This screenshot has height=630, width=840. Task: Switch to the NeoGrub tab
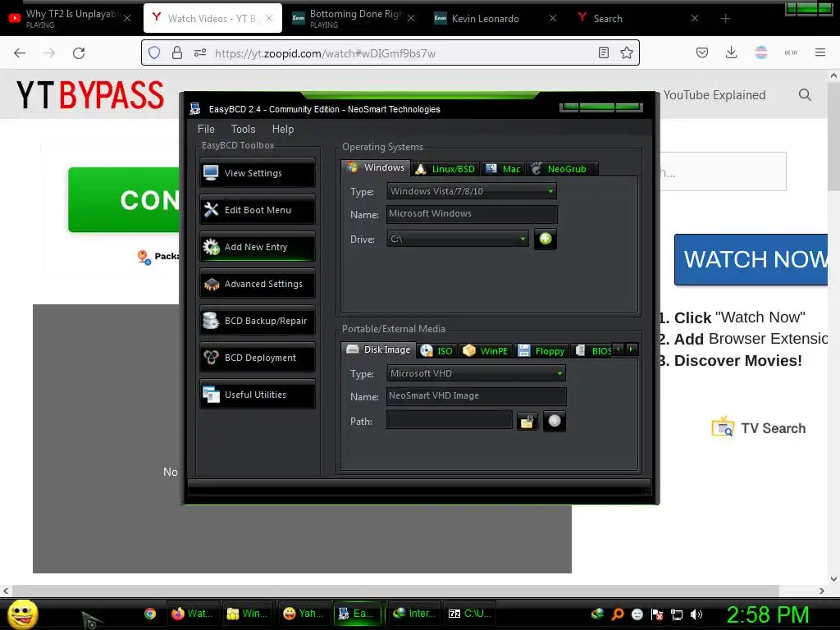point(562,169)
